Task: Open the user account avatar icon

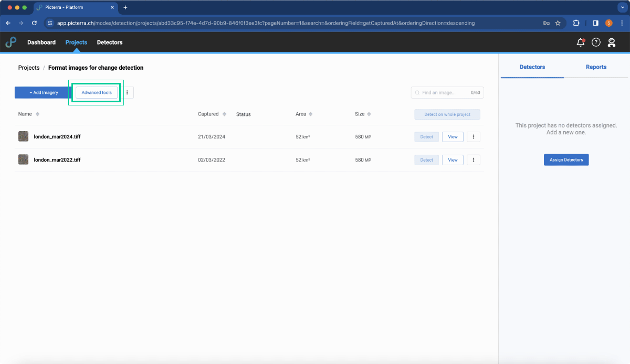Action: (612, 42)
